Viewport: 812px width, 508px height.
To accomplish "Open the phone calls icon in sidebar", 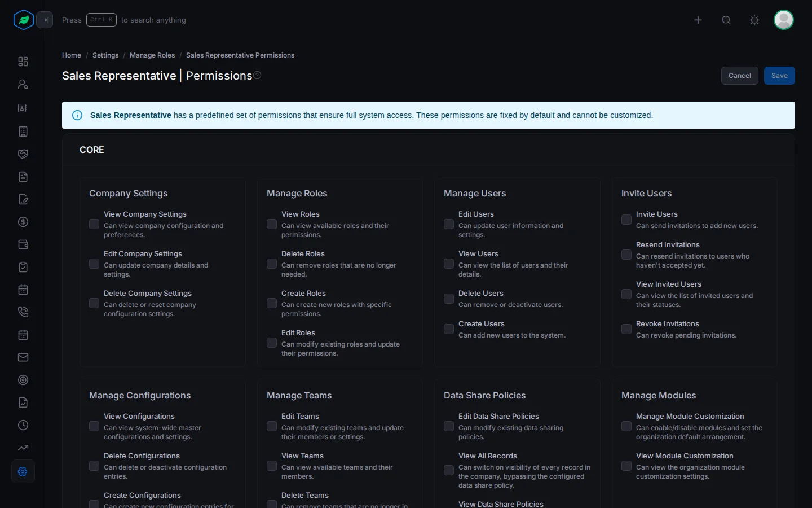I will point(23,312).
